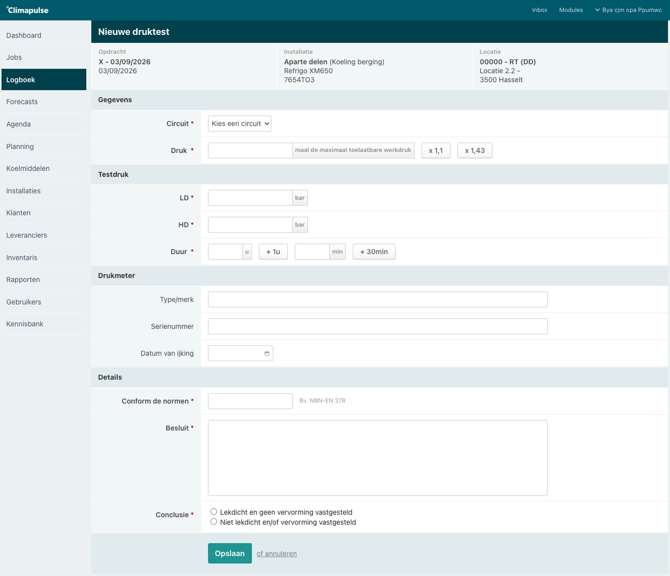This screenshot has width=670, height=576.
Task: Expand the user account menu
Action: [x=628, y=10]
